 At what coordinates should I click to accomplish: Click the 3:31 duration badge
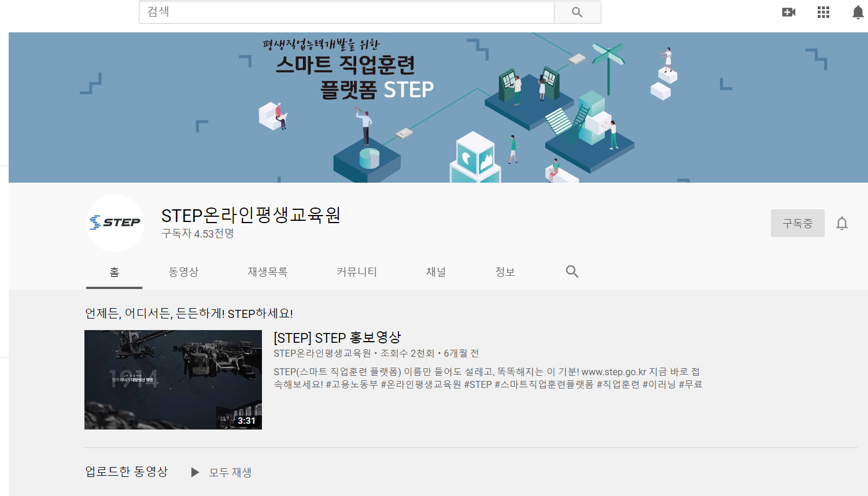(x=246, y=421)
